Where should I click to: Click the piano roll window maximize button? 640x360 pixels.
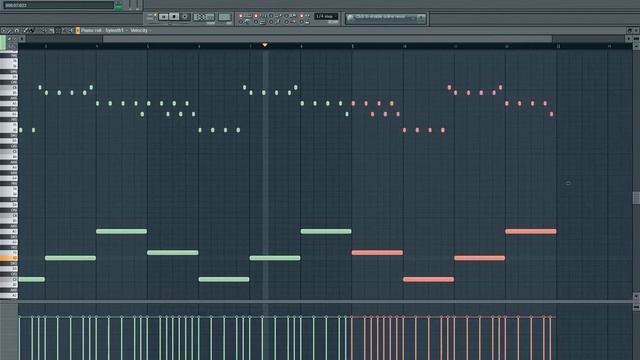click(629, 31)
